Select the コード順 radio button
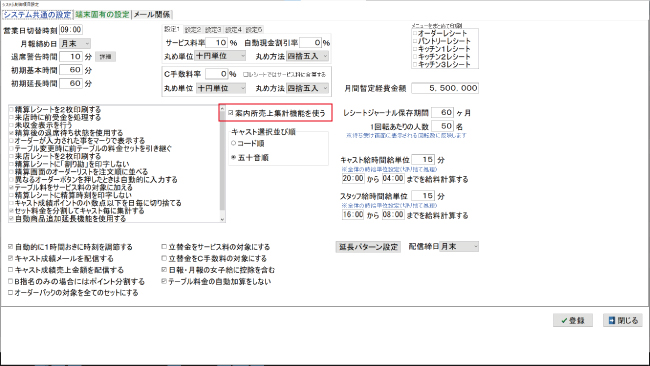Screen dimensions: 650x366 pos(248,143)
